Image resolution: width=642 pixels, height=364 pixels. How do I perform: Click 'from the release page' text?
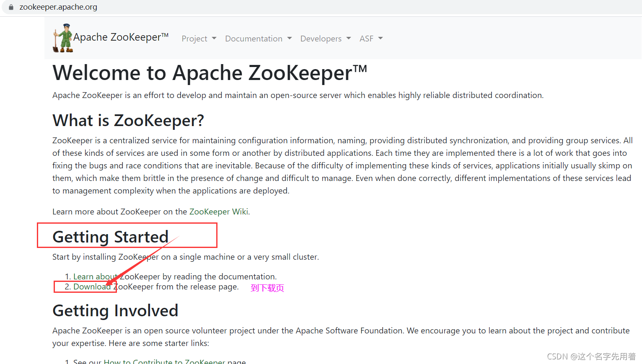coord(197,287)
